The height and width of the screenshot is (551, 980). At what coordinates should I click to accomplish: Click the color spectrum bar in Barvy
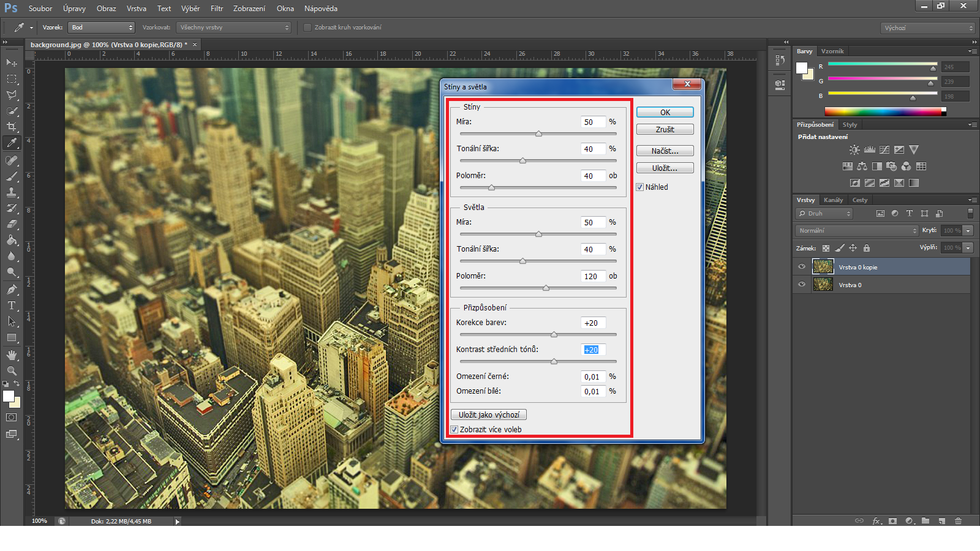pyautogui.click(x=885, y=111)
